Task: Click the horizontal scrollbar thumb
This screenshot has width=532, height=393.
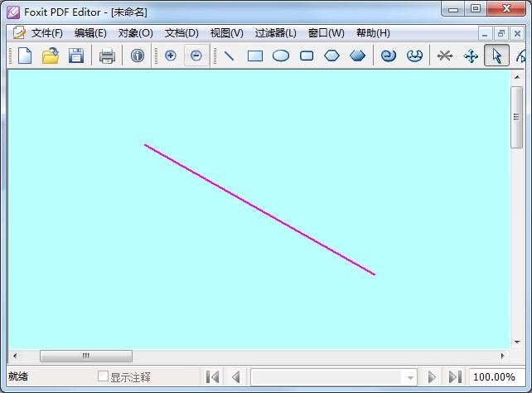Action: [86, 356]
